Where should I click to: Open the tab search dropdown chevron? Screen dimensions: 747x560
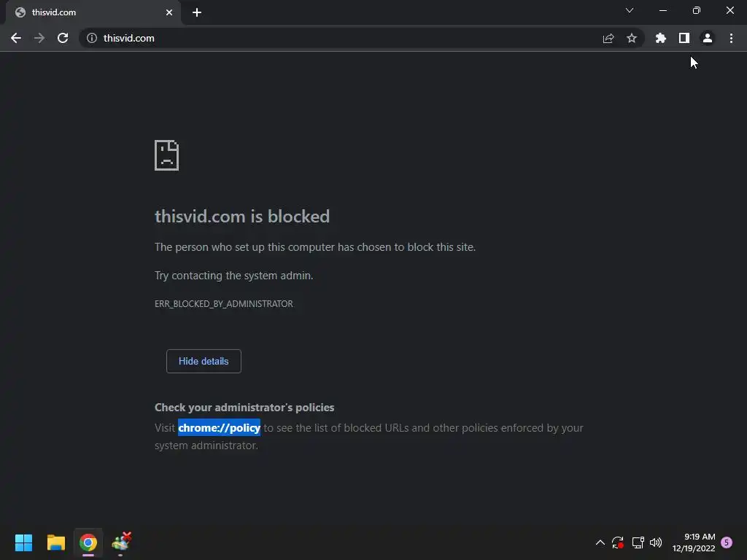pyautogui.click(x=630, y=10)
